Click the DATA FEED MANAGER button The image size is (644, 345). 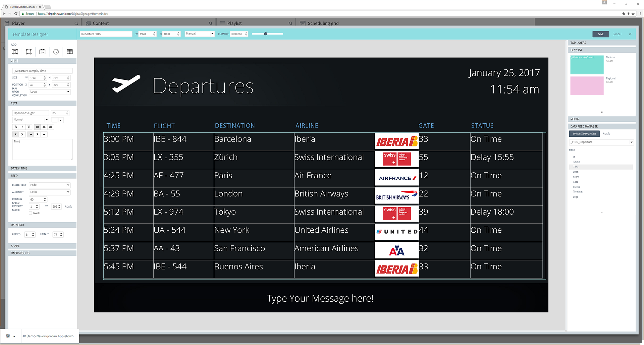(585, 134)
